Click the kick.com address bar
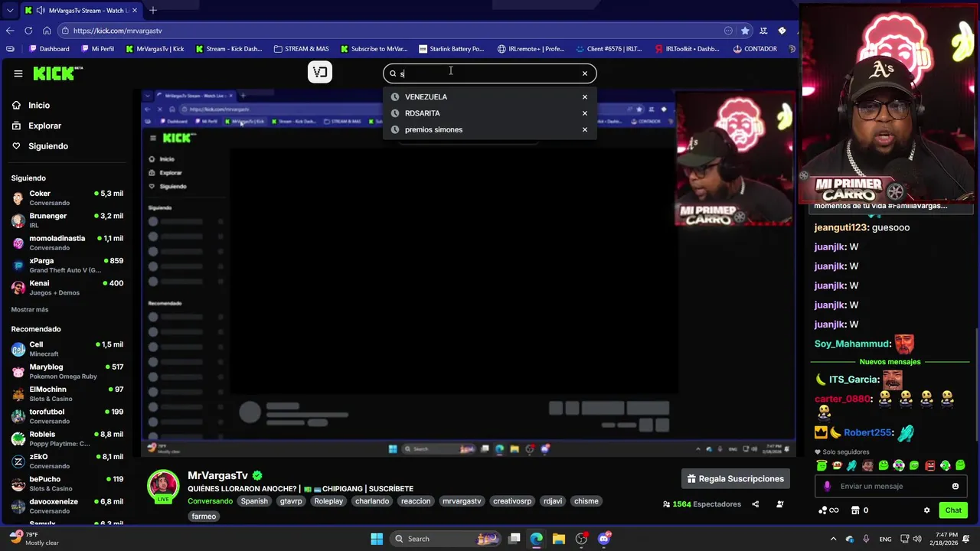 [398, 31]
